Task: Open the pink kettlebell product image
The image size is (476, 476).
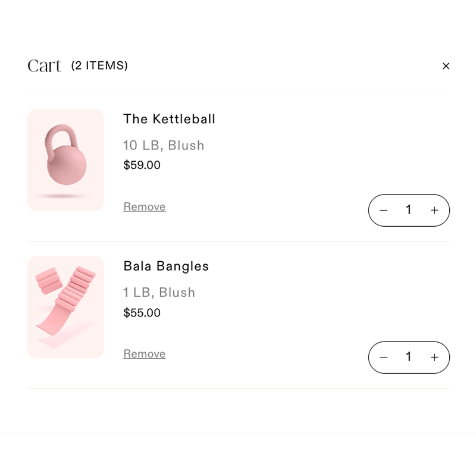Action: [66, 159]
